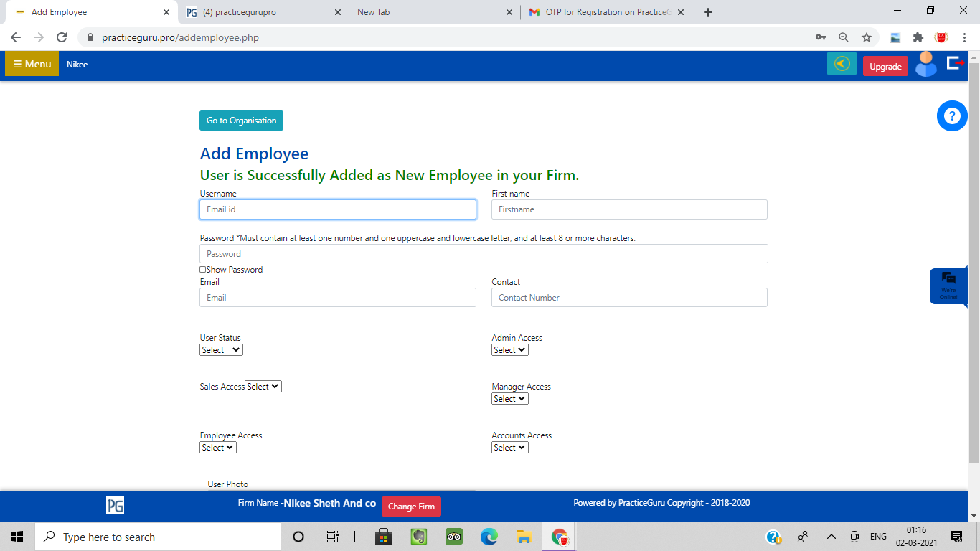Screen dimensions: 980x551
Task: Open Chrome's three-dot menu
Action: point(963,37)
